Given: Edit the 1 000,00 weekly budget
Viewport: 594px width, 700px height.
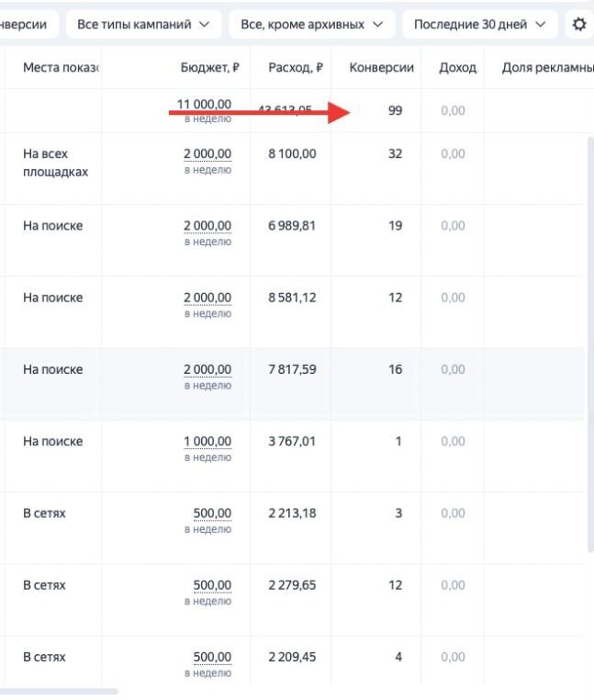Looking at the screenshot, I should coord(207,442).
